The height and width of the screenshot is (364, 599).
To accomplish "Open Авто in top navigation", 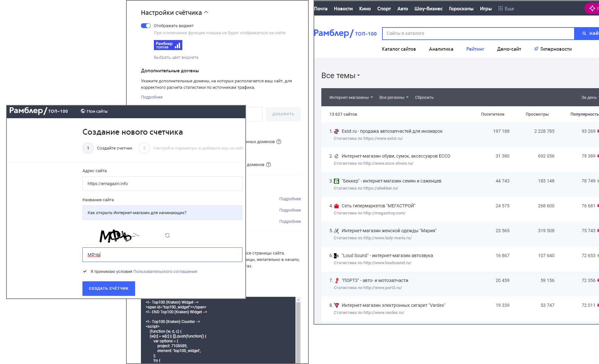I will click(x=402, y=9).
